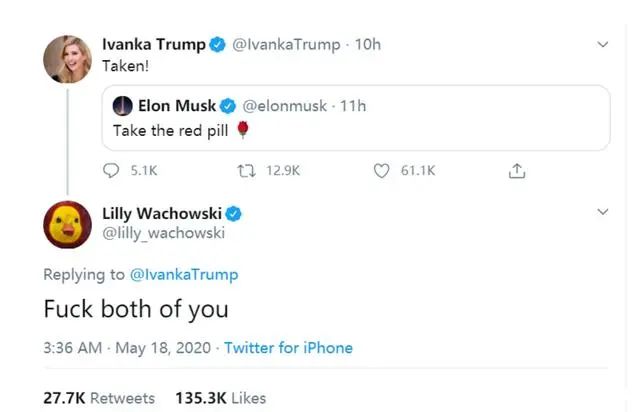Click the reply speech bubble icon
The image size is (640, 412).
point(111,170)
